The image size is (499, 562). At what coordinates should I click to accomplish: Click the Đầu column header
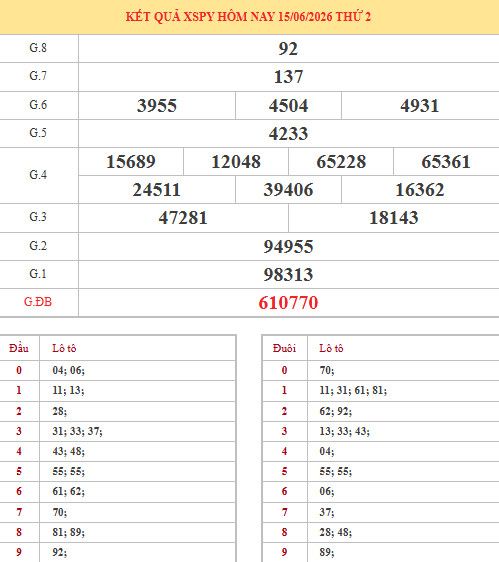click(19, 348)
